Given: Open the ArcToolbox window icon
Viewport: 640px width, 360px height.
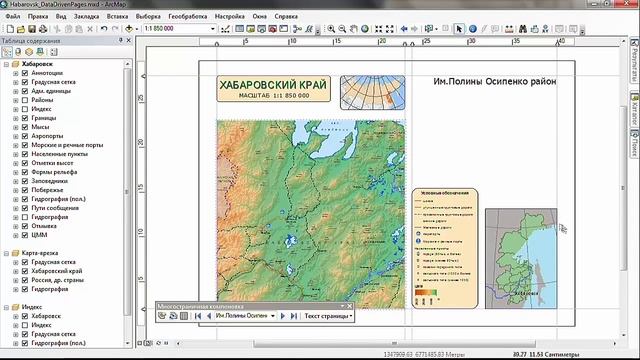Looking at the screenshot, I should (273, 29).
